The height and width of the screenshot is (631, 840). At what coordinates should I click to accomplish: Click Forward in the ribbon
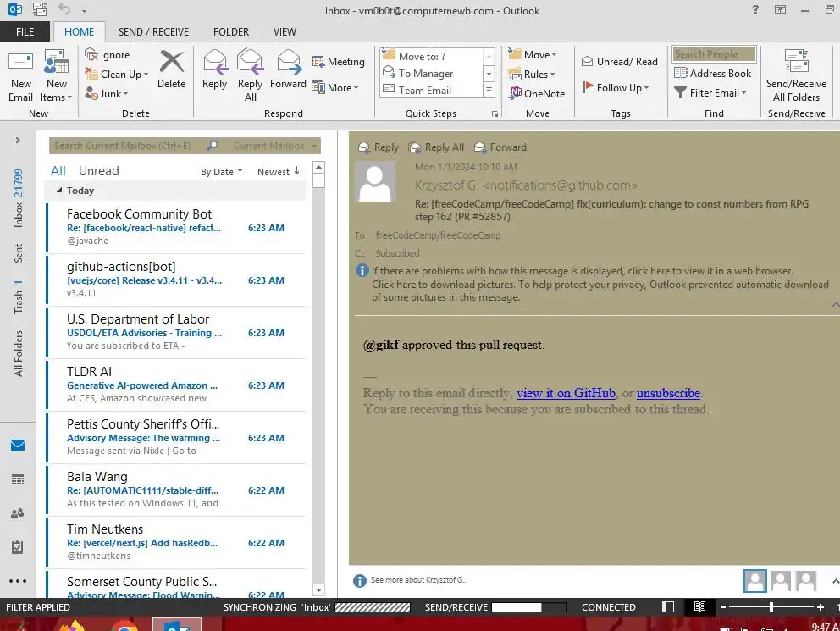click(288, 69)
